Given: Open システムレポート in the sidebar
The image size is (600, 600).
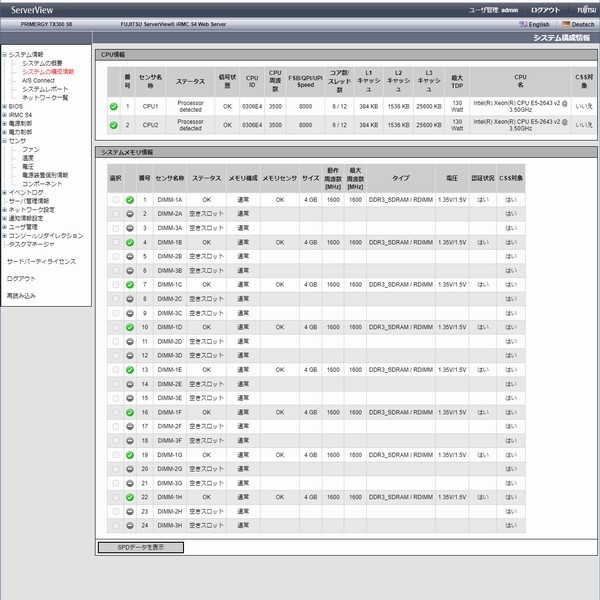Looking at the screenshot, I should [x=45, y=89].
